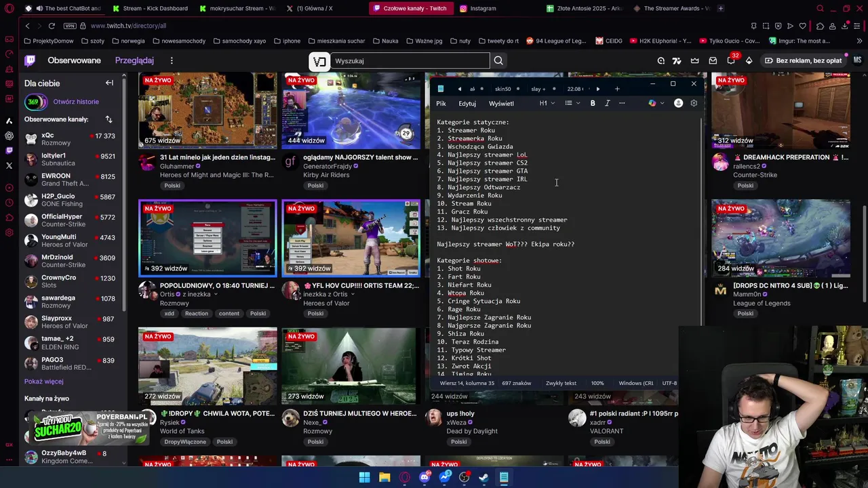Open Notepad Wyświetl menu

point(501,103)
